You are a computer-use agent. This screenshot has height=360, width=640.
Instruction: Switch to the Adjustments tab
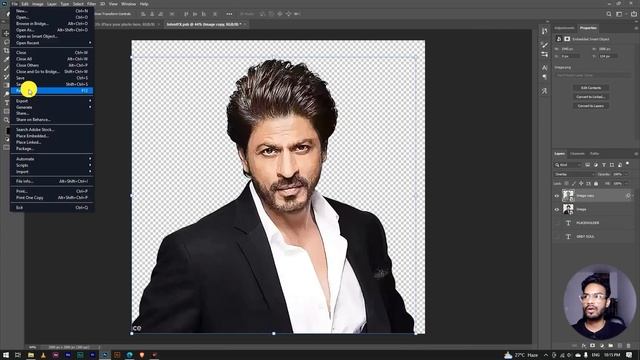point(564,28)
